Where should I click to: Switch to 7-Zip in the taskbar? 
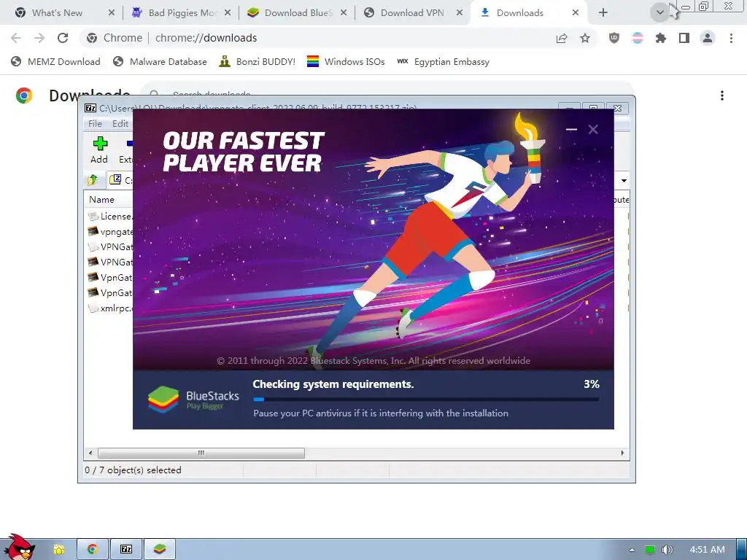[125, 550]
